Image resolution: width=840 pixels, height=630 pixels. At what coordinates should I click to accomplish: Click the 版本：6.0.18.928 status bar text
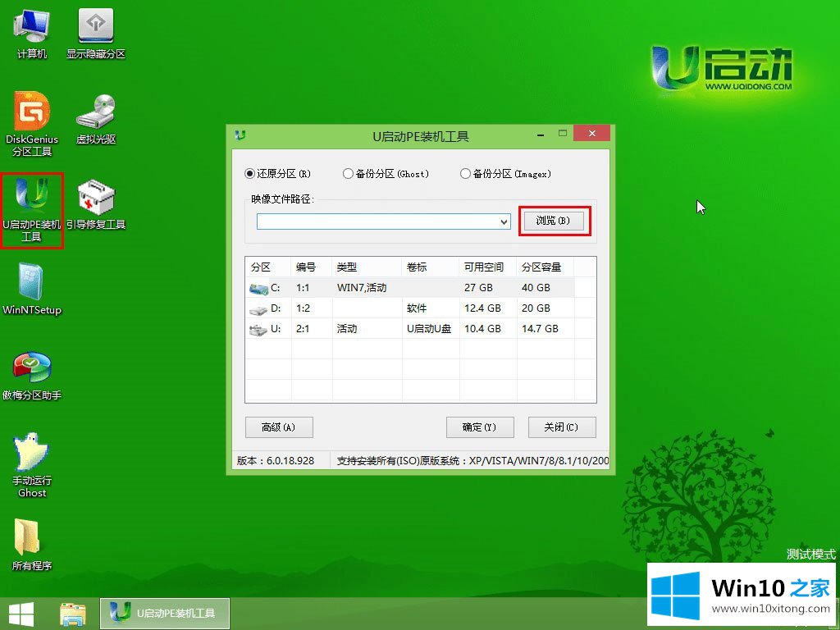(276, 461)
